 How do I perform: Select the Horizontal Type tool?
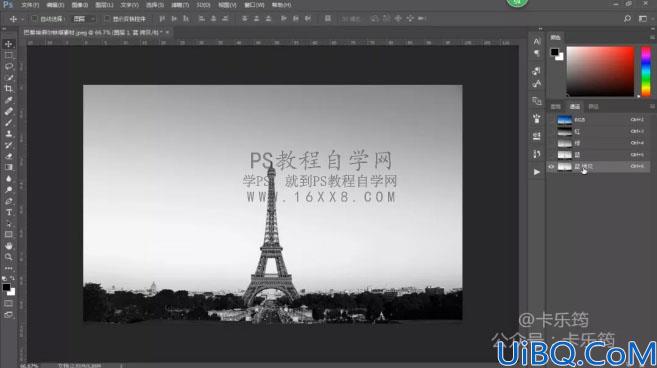[x=8, y=213]
